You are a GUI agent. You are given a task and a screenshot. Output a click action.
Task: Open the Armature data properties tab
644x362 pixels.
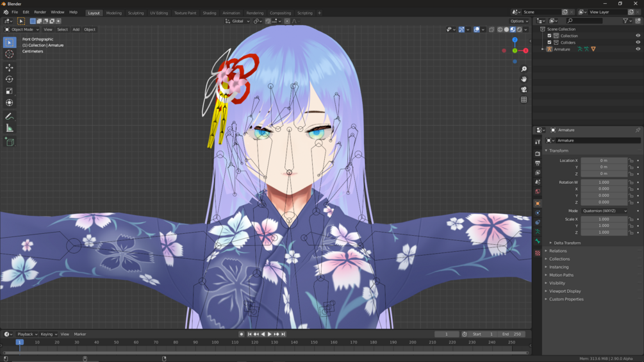click(x=538, y=231)
